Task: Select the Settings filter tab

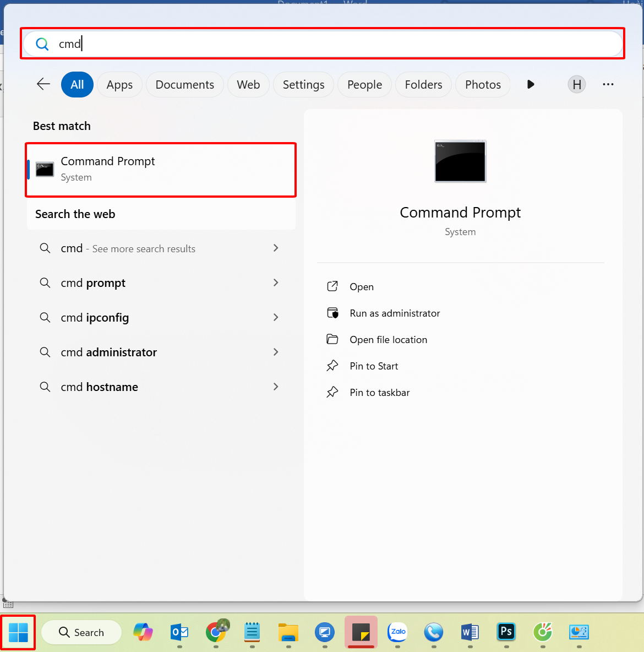Action: point(303,85)
